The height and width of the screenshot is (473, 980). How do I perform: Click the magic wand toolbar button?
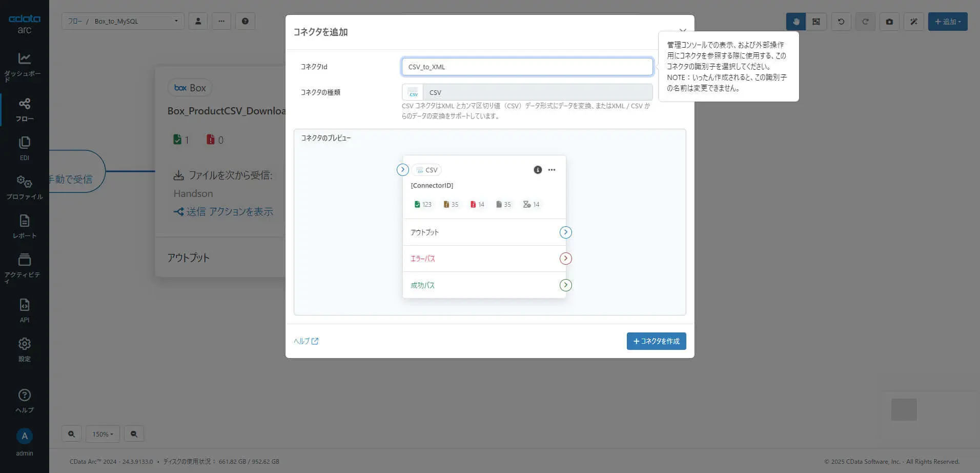click(913, 22)
